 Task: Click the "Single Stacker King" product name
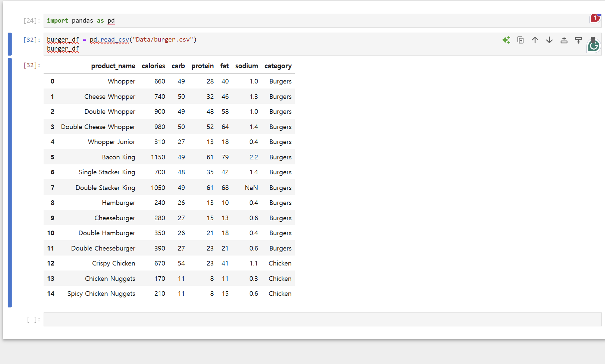[107, 172]
